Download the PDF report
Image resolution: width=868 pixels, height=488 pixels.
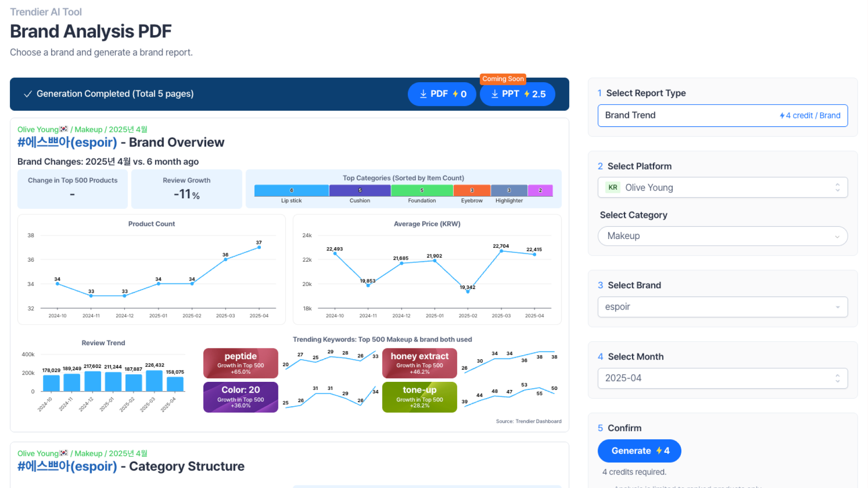pos(442,94)
